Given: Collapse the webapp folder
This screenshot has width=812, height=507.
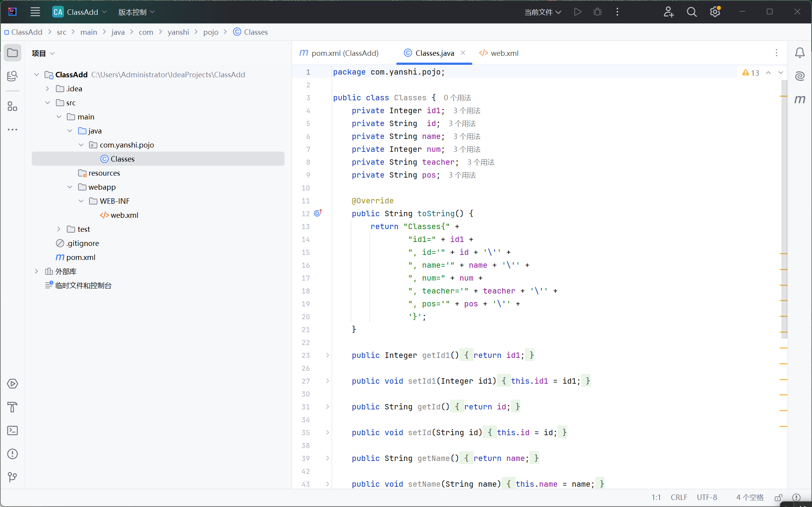Looking at the screenshot, I should click(x=70, y=187).
